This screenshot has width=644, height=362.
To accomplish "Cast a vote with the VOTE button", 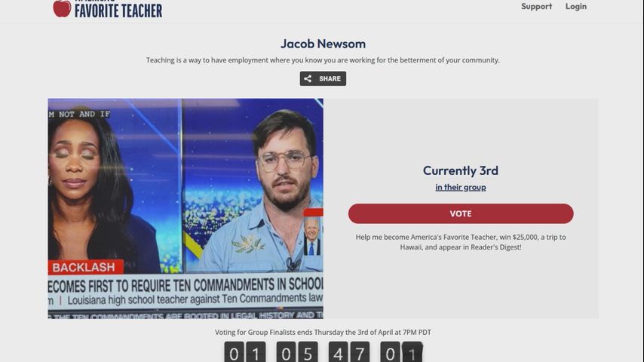I will pos(461,213).
